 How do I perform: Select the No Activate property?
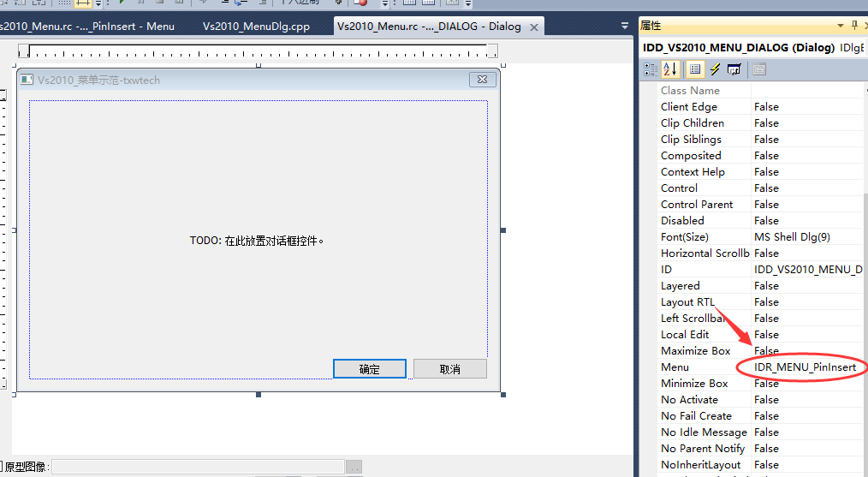click(x=689, y=399)
